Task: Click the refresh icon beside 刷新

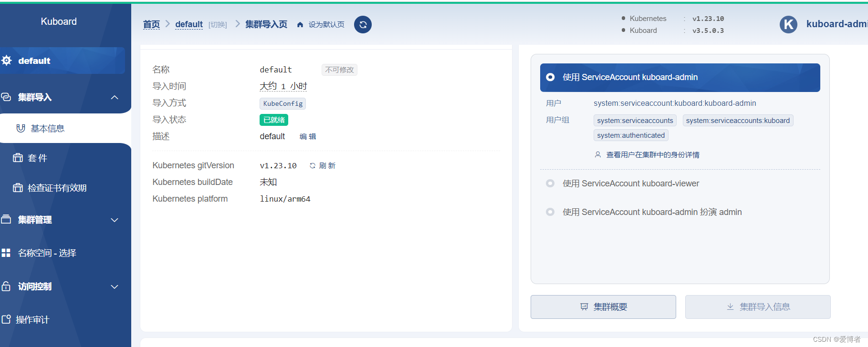Action: [313, 166]
